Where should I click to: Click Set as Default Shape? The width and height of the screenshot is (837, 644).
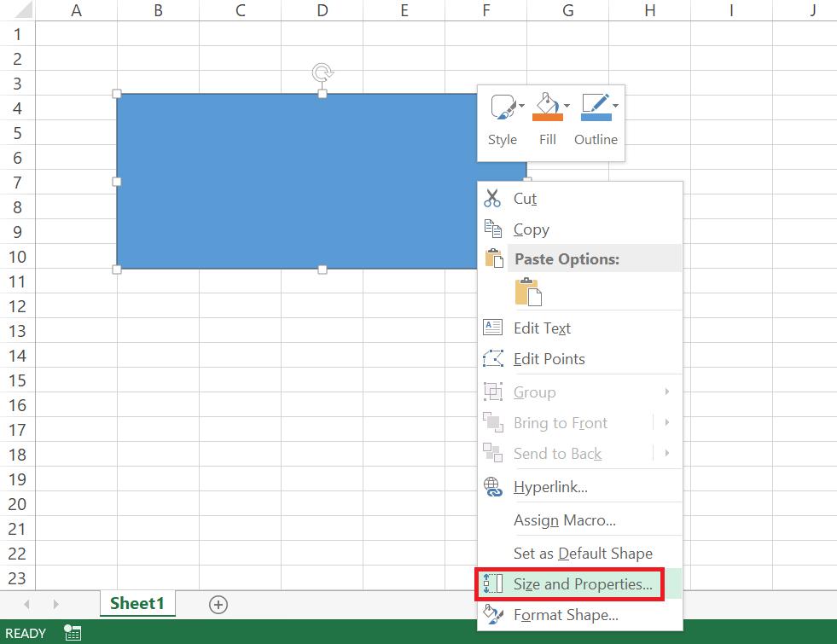pyautogui.click(x=582, y=553)
